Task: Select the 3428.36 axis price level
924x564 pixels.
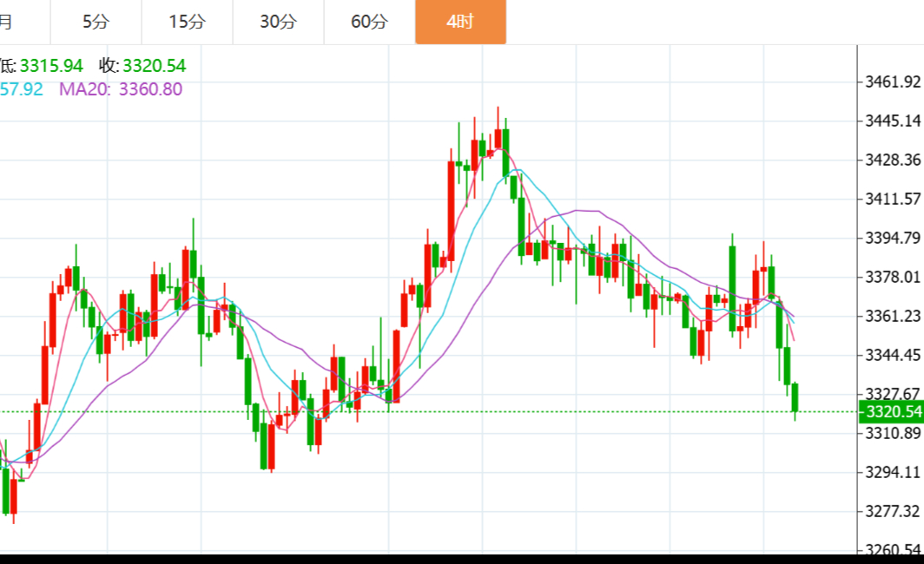Action: point(892,160)
